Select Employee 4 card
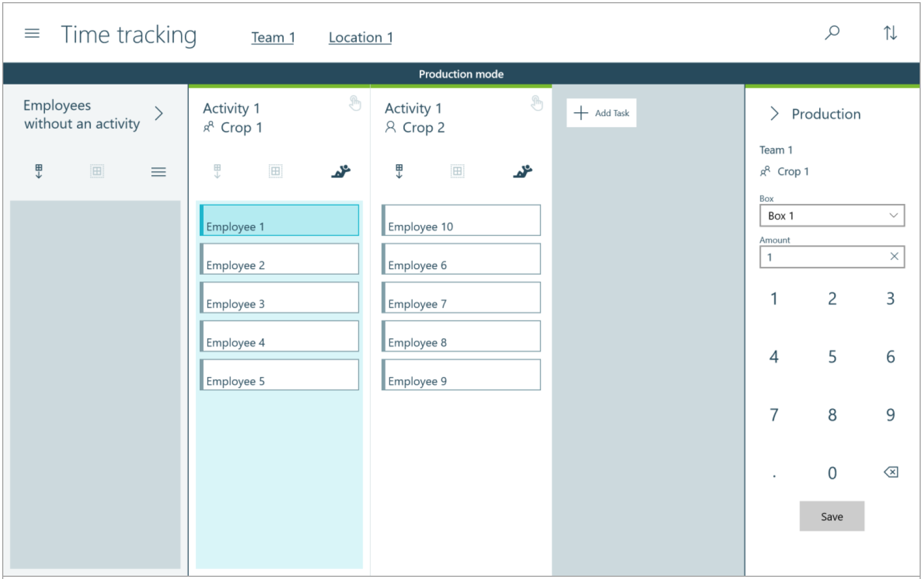 click(279, 336)
